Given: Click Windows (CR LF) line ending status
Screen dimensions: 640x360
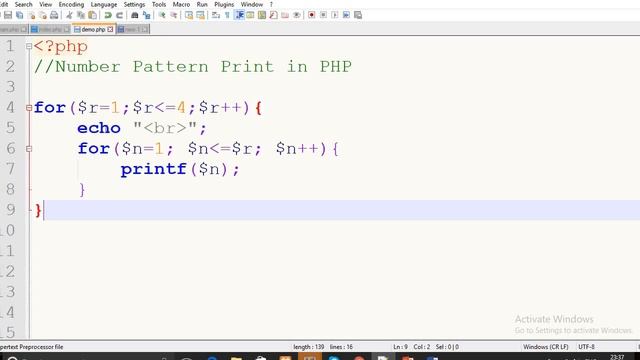Looking at the screenshot, I should [x=546, y=347].
